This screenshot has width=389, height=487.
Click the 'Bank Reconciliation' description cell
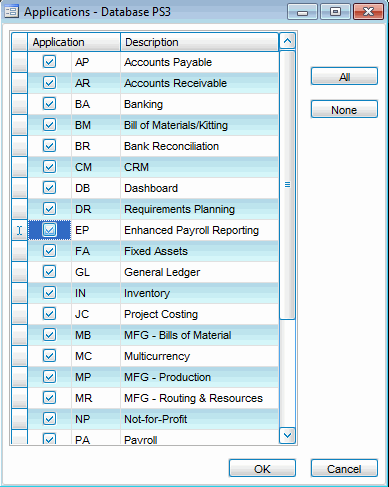tap(199, 146)
